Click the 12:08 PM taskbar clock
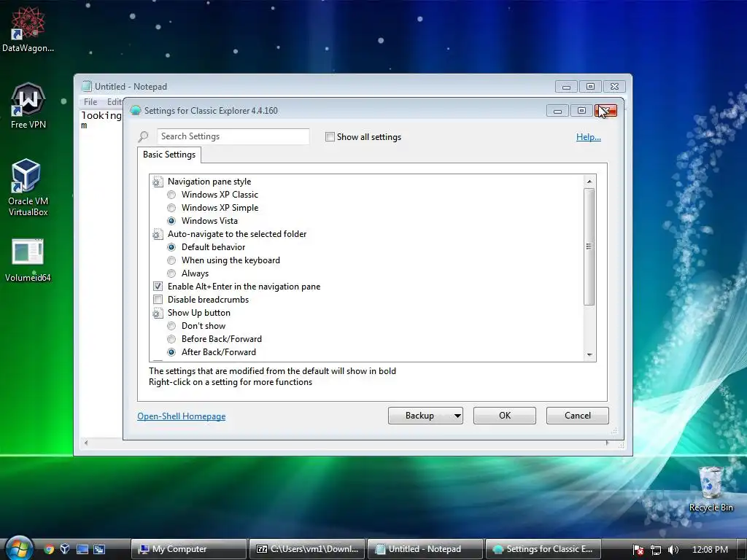This screenshot has height=560, width=747. pos(710,550)
